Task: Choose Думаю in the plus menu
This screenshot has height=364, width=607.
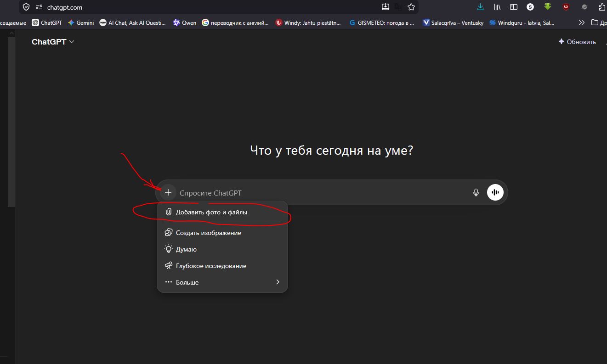Action: (222, 249)
